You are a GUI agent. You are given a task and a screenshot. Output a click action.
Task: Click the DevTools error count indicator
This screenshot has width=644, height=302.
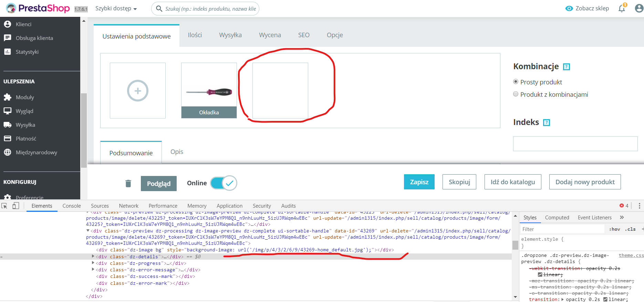point(624,206)
